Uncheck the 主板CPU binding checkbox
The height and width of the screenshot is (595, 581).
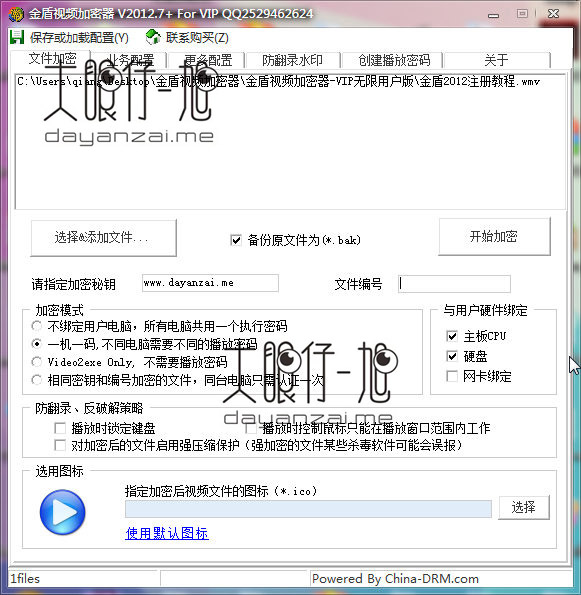[452, 336]
